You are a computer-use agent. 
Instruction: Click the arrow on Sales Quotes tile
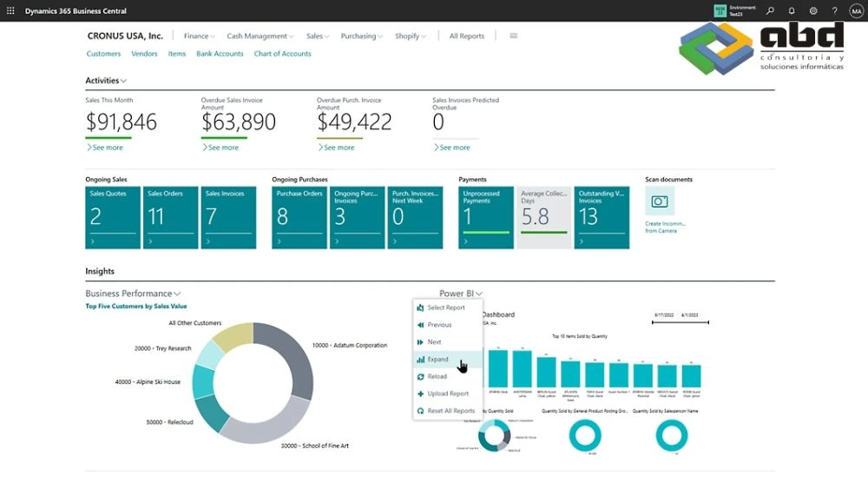tap(93, 241)
